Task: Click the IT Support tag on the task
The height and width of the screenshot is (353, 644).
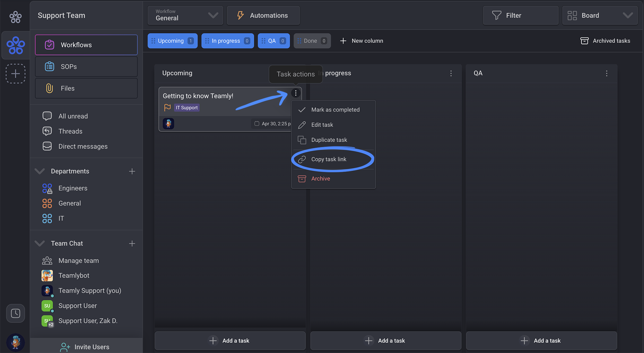Action: point(187,108)
